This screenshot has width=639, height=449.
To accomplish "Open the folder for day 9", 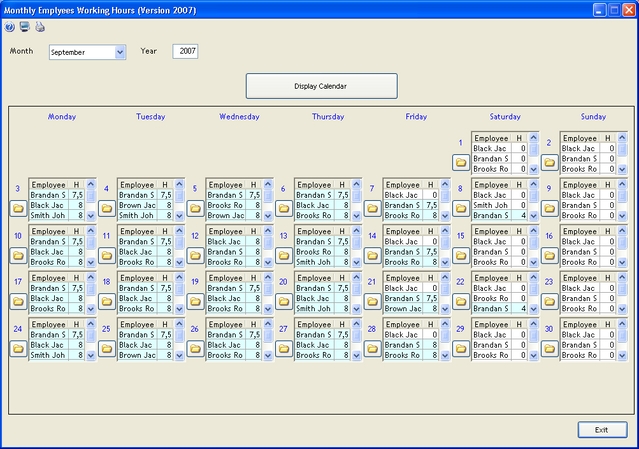I will point(549,209).
